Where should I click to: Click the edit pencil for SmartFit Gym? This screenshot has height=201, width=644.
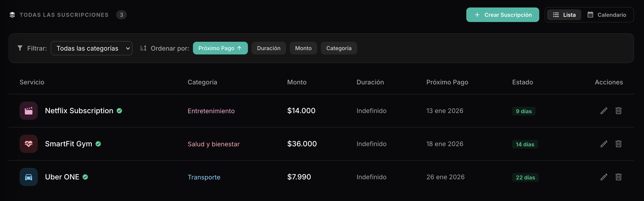[604, 144]
